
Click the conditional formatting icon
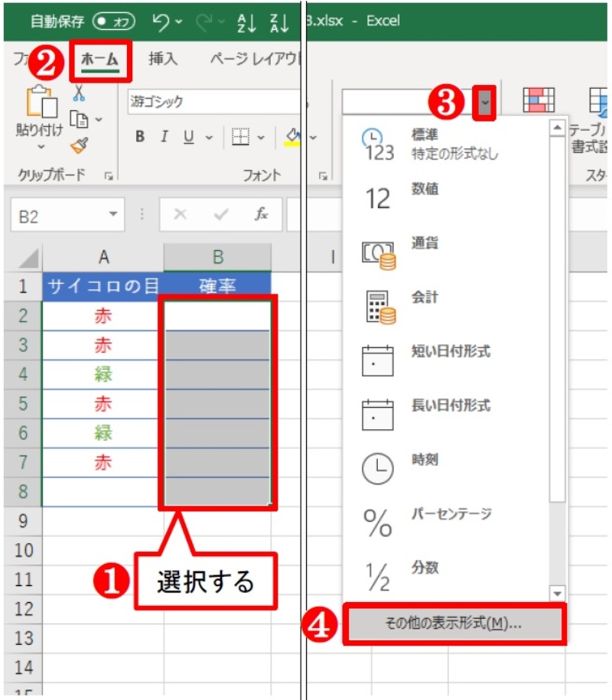point(538,100)
